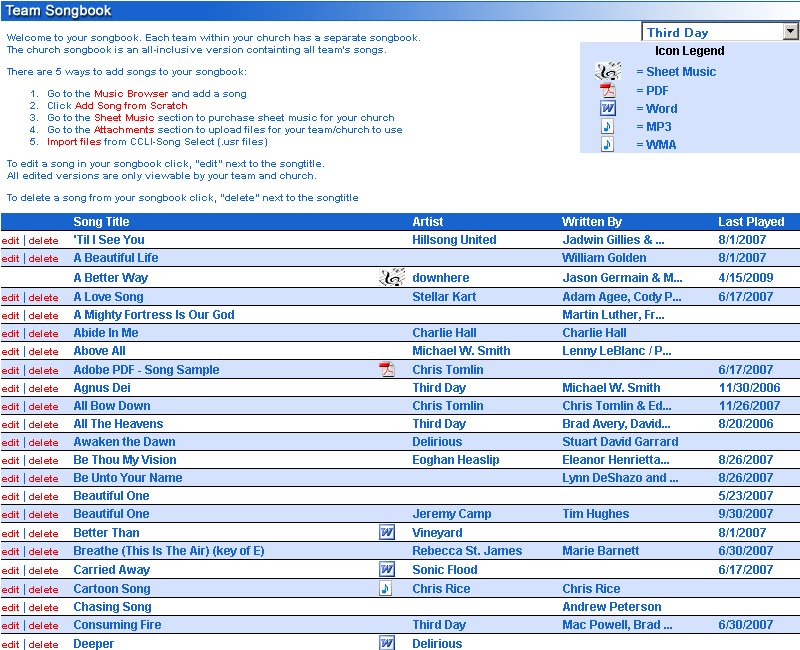Sort by Last Played column header
Screen dimensions: 800x650
tap(751, 222)
